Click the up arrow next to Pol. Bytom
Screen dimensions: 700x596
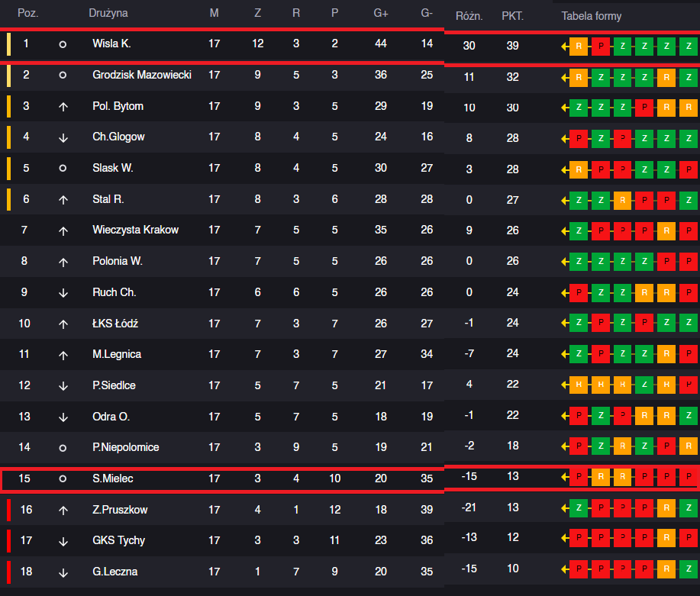(63, 107)
